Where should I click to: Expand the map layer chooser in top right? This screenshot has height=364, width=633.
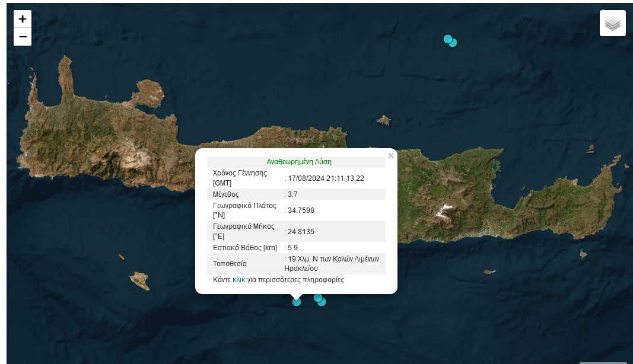tap(612, 23)
